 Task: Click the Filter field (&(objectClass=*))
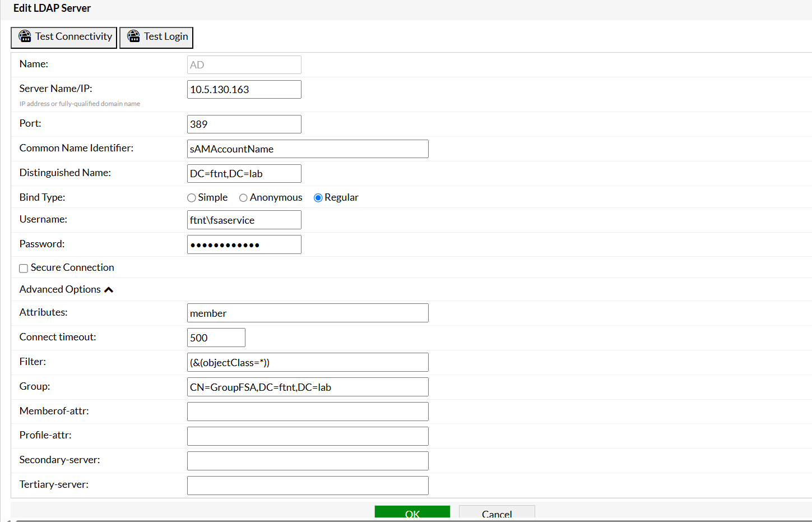point(308,362)
